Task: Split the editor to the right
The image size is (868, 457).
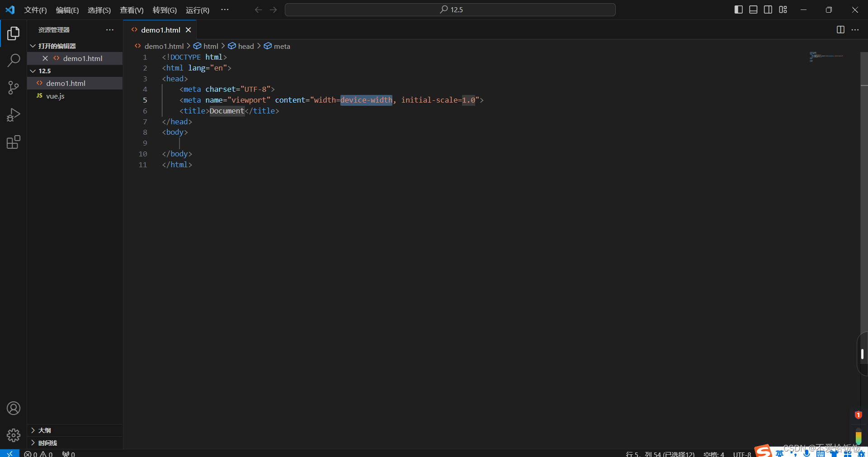Action: (x=840, y=30)
